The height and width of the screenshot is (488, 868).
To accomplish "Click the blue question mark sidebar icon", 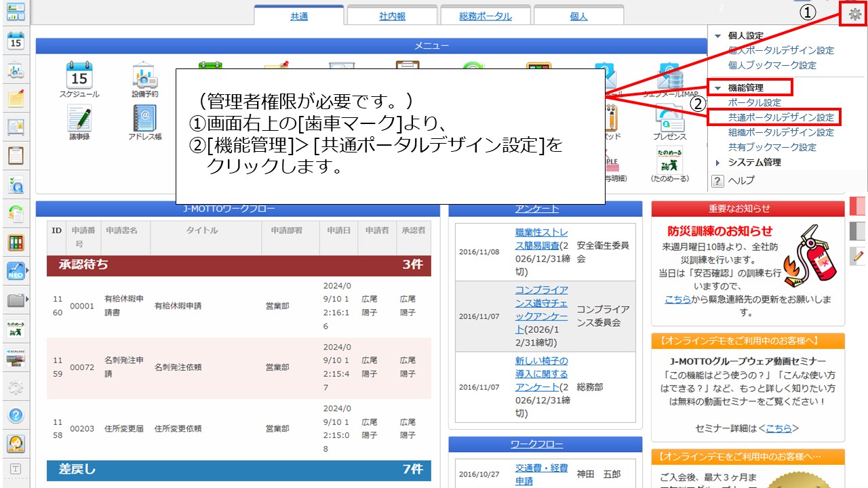I will [x=16, y=415].
